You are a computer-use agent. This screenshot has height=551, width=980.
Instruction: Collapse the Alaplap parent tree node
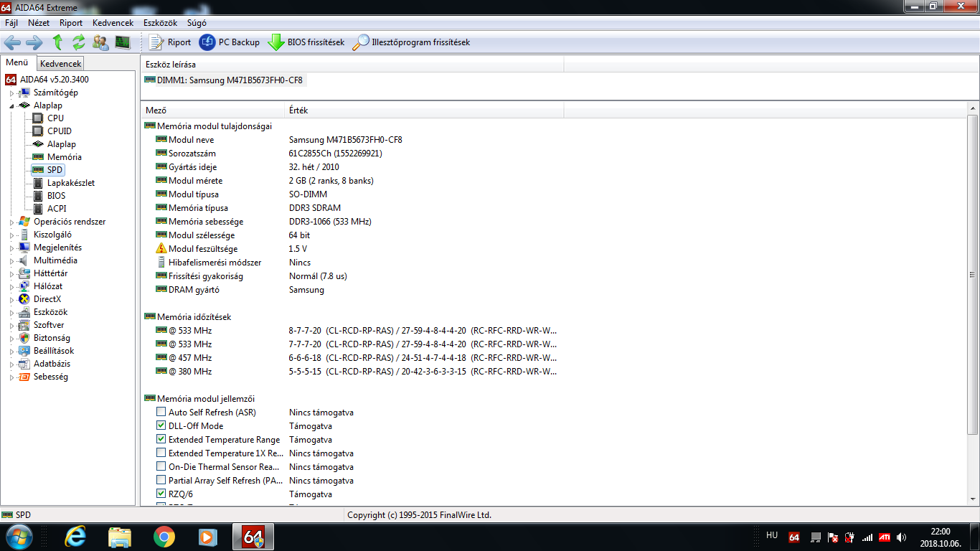coord(11,105)
